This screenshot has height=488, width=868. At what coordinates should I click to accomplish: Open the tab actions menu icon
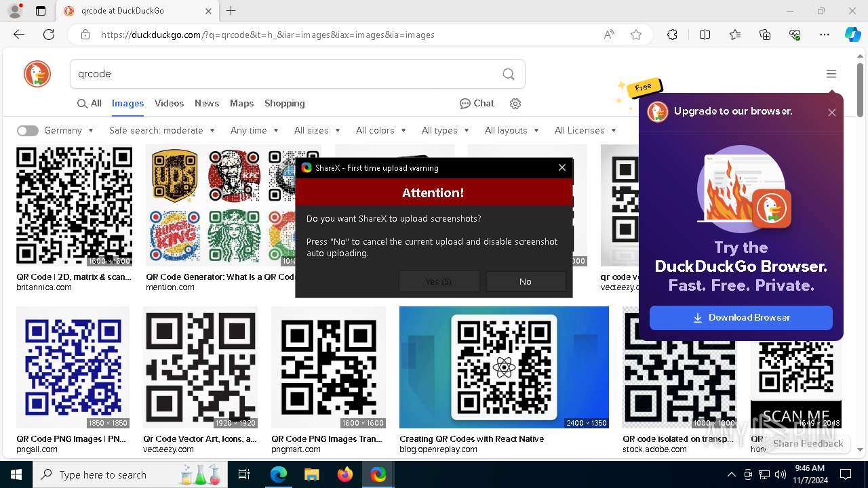[41, 11]
